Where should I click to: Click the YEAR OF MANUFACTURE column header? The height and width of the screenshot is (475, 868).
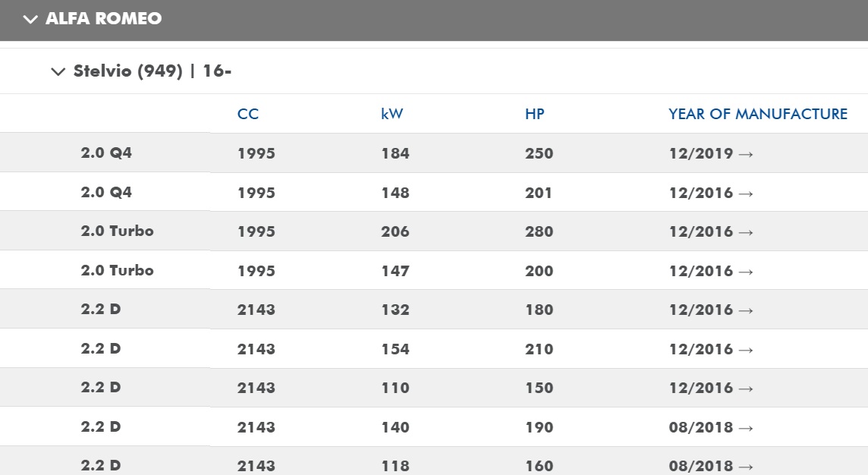758,115
